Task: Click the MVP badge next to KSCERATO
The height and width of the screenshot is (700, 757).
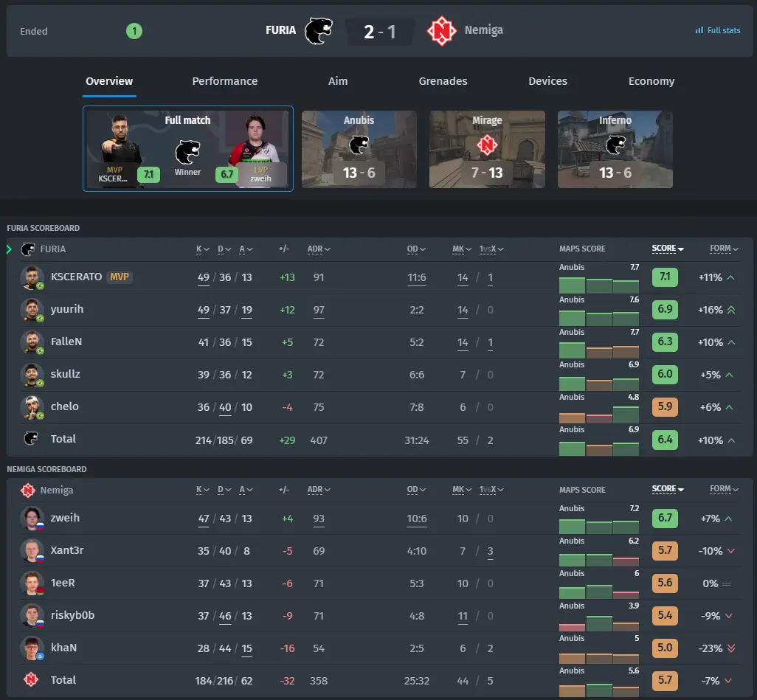Action: (x=120, y=277)
